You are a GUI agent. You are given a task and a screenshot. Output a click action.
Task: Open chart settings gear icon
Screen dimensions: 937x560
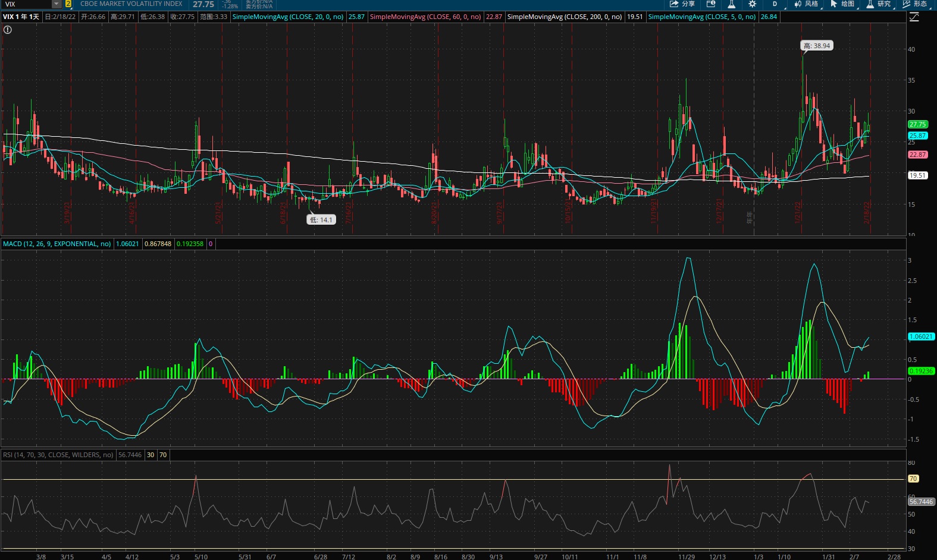click(753, 4)
